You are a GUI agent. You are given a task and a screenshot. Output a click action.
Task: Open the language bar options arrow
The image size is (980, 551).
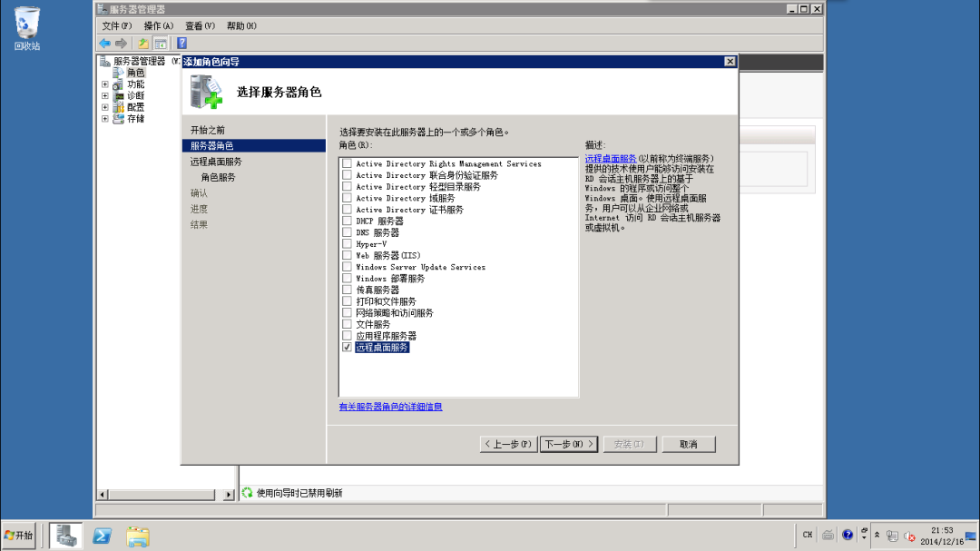pyautogui.click(x=864, y=537)
